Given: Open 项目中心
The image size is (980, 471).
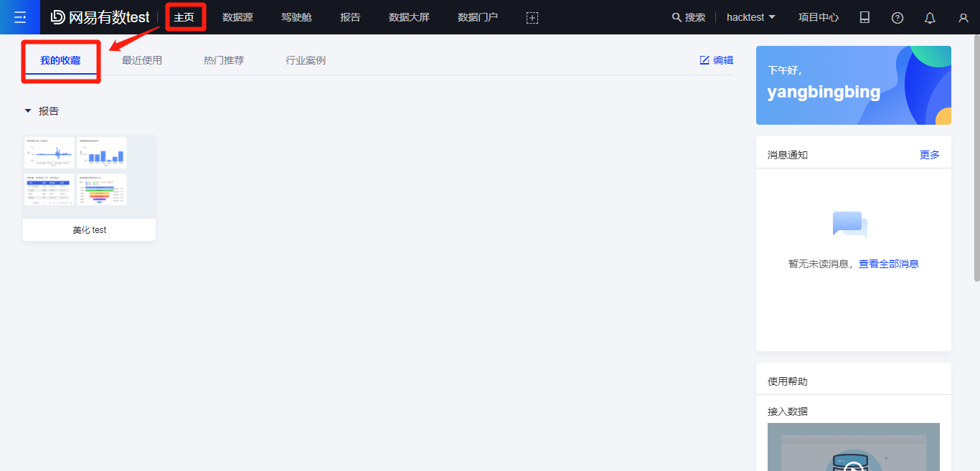Looking at the screenshot, I should 819,17.
